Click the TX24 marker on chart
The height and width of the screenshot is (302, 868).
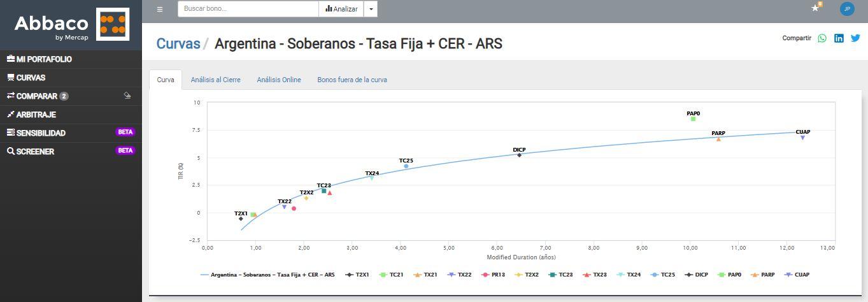pyautogui.click(x=372, y=178)
